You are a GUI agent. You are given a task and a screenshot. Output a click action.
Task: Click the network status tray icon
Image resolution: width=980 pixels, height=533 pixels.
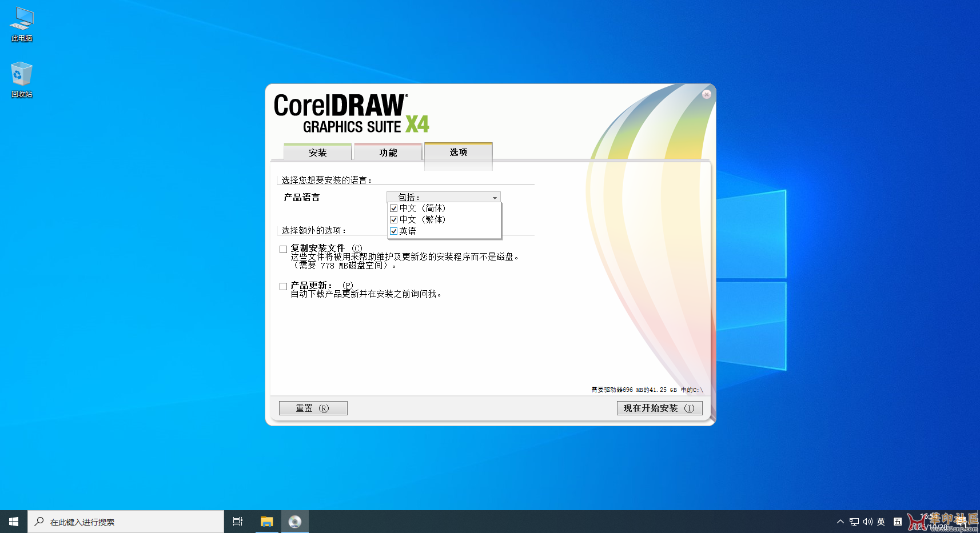[853, 521]
